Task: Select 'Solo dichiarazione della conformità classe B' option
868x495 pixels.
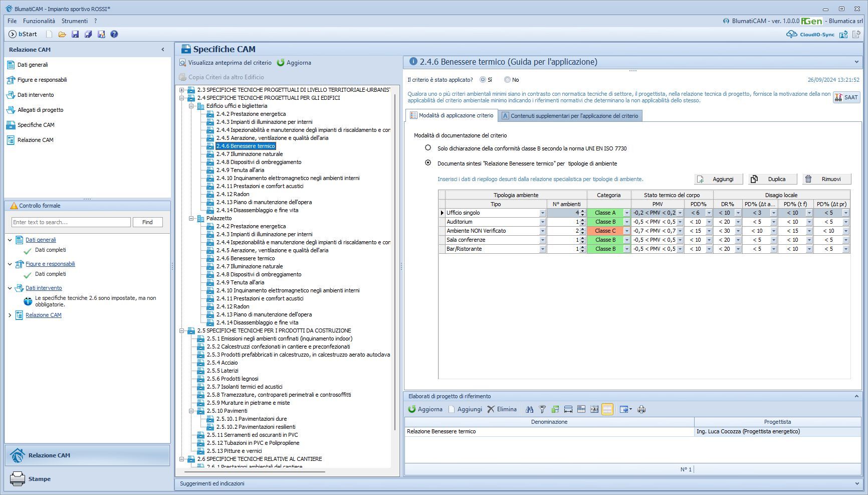Action: click(428, 148)
